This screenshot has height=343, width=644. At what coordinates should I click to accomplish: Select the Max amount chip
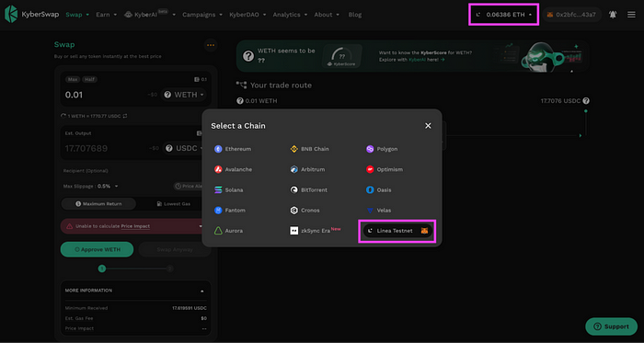point(73,80)
